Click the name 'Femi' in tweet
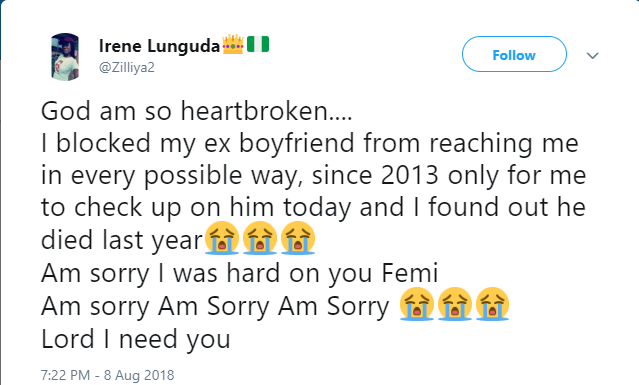Viewport: 639px width, 385px height. (410, 273)
